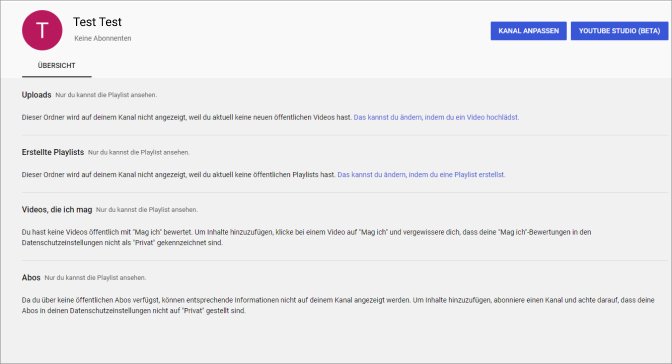Click the privacy note beside Erstellte Playlists
Viewport: 672px width, 364px height.
[138, 152]
